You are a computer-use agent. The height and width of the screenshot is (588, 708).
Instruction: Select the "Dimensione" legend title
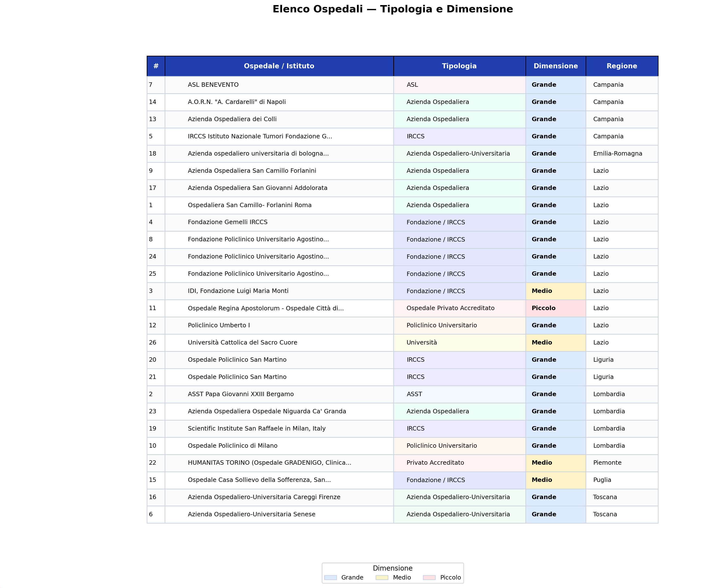coord(393,568)
